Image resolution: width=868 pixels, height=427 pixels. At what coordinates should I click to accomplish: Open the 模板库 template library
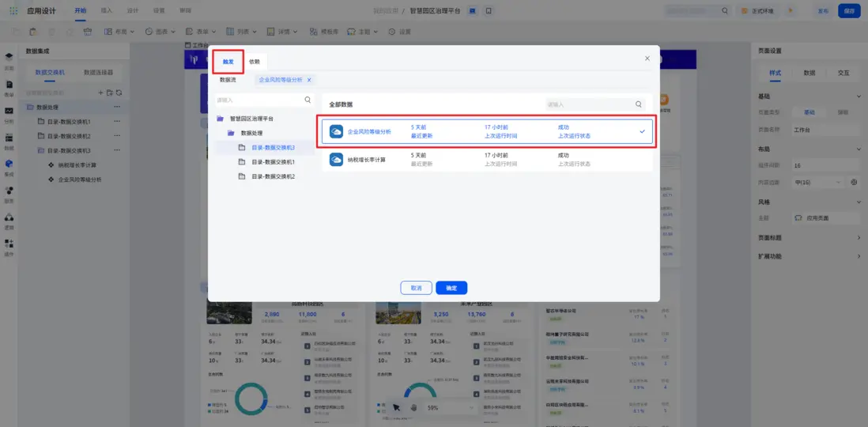(x=325, y=32)
